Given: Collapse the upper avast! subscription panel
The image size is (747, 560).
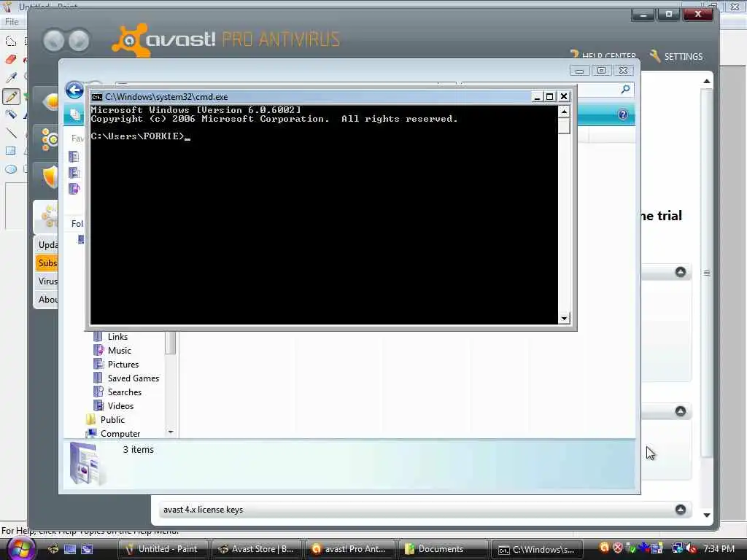Looking at the screenshot, I should (681, 272).
